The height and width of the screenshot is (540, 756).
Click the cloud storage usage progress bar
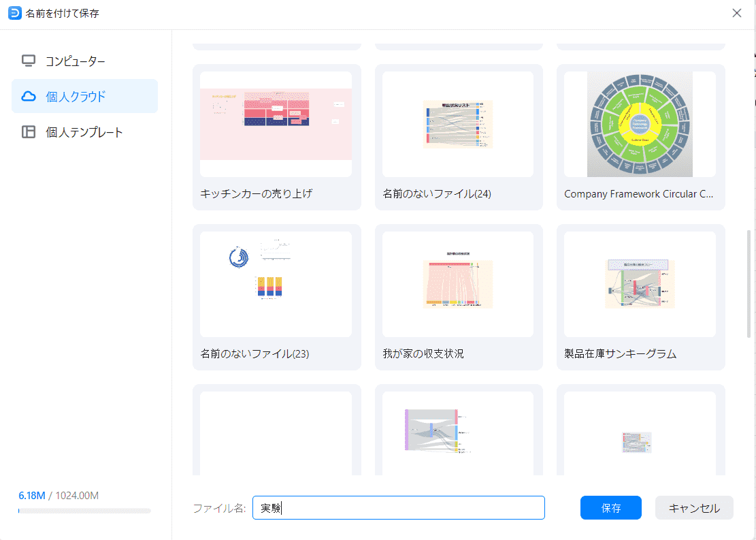point(84,510)
